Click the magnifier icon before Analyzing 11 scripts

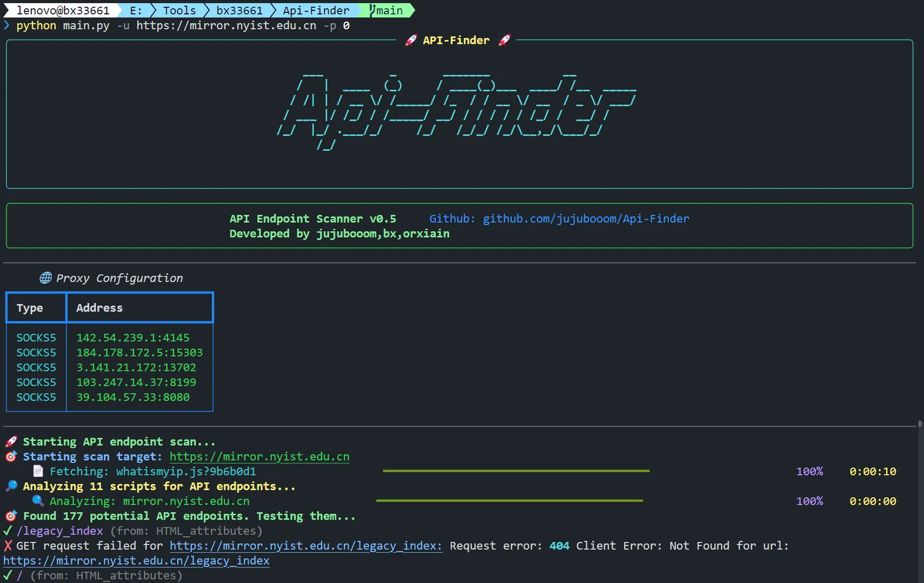click(11, 486)
